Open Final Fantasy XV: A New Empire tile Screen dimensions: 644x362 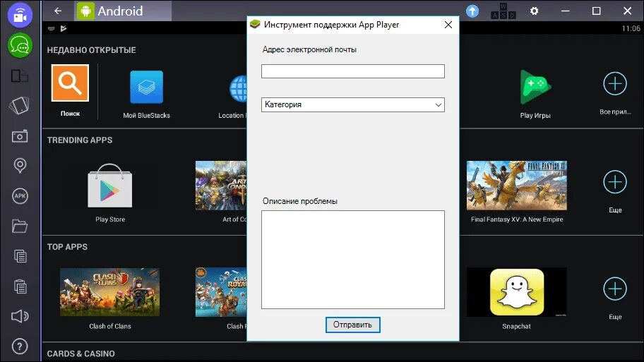(x=517, y=186)
